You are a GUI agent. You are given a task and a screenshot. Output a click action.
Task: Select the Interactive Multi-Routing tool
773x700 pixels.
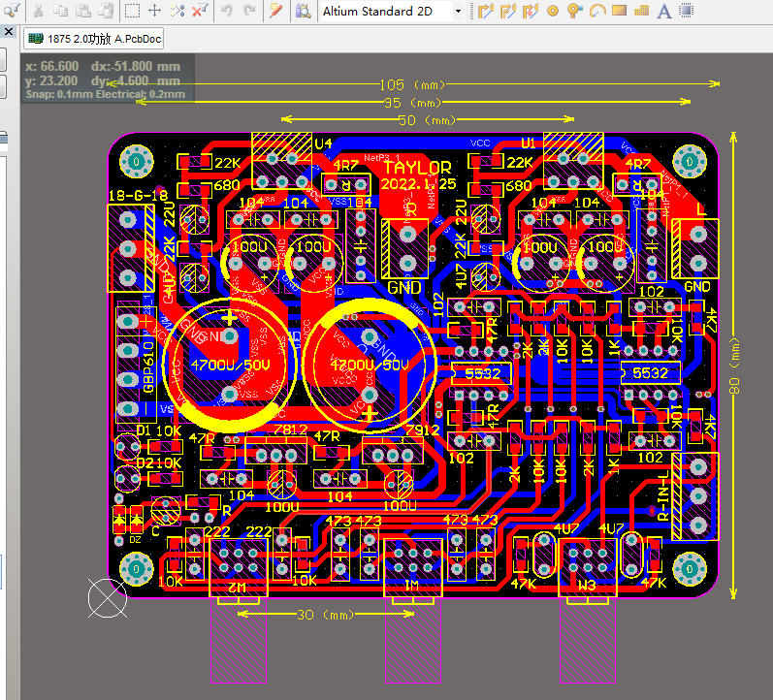[531, 11]
